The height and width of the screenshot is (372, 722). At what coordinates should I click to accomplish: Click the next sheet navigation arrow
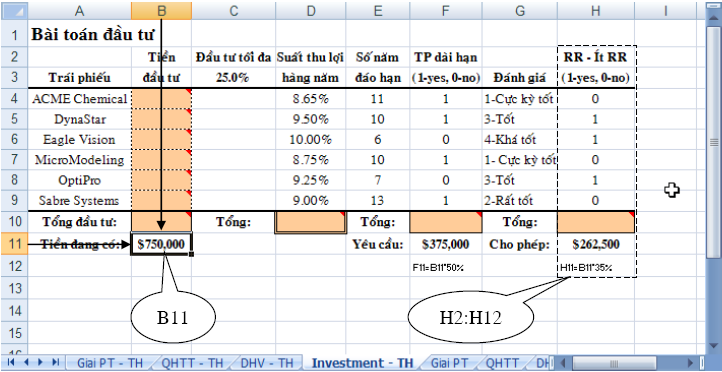(x=41, y=362)
